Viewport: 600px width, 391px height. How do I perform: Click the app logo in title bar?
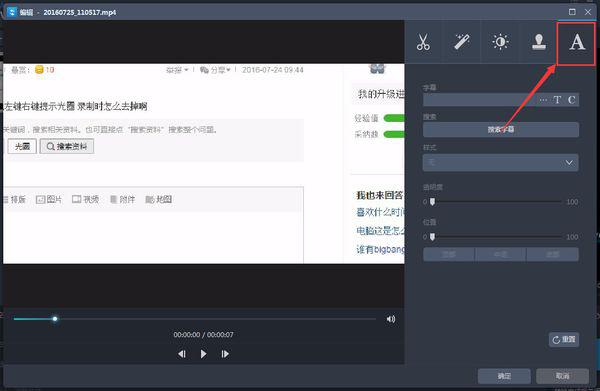coord(12,12)
